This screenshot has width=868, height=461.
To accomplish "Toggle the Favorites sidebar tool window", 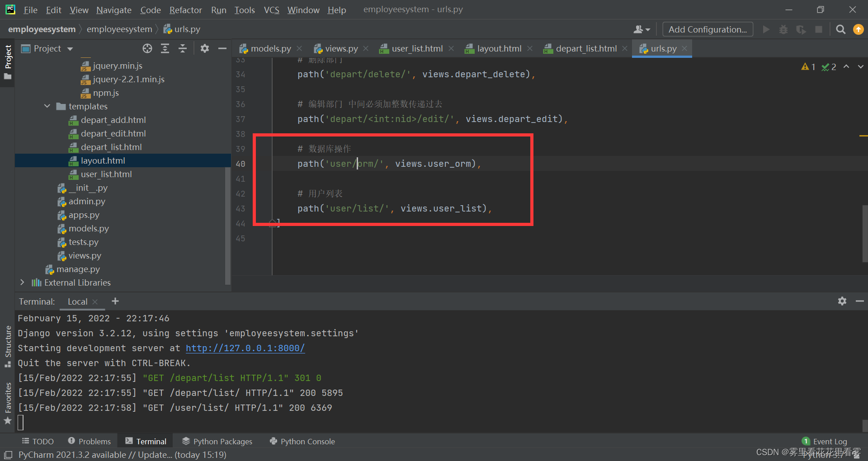I will click(8, 403).
